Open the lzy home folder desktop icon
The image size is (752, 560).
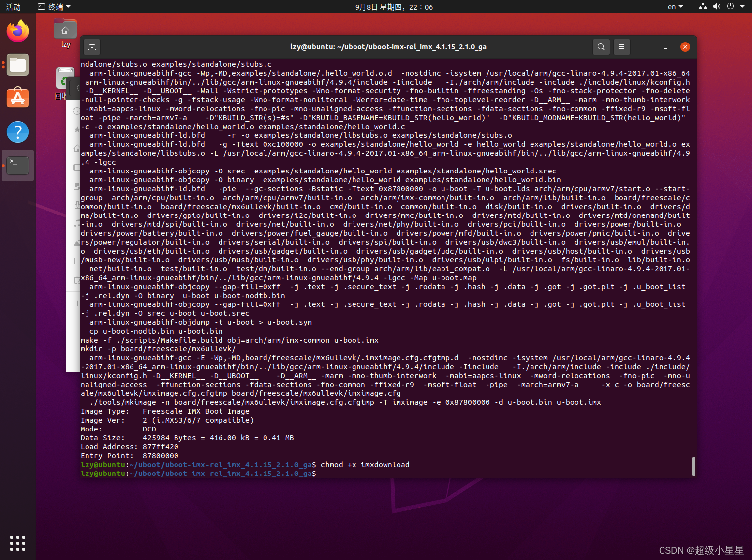(65, 34)
